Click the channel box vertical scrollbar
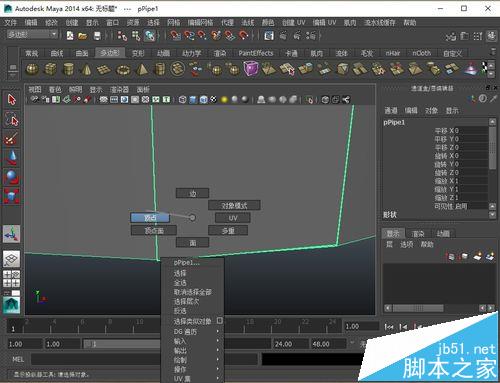 [x=492, y=148]
